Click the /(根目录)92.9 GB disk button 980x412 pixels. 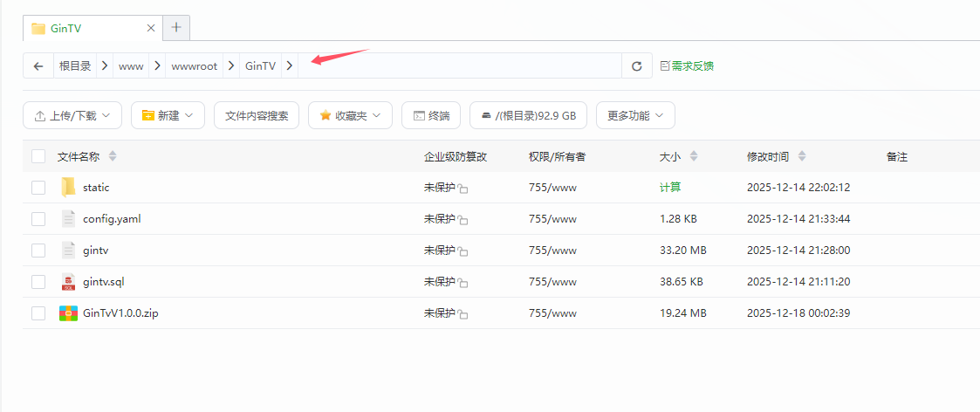tap(528, 116)
